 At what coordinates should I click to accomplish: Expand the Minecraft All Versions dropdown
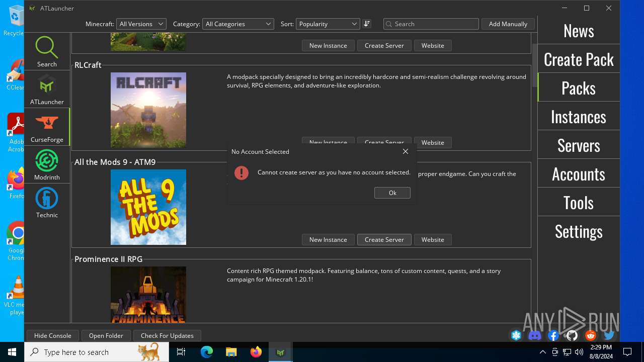(141, 24)
